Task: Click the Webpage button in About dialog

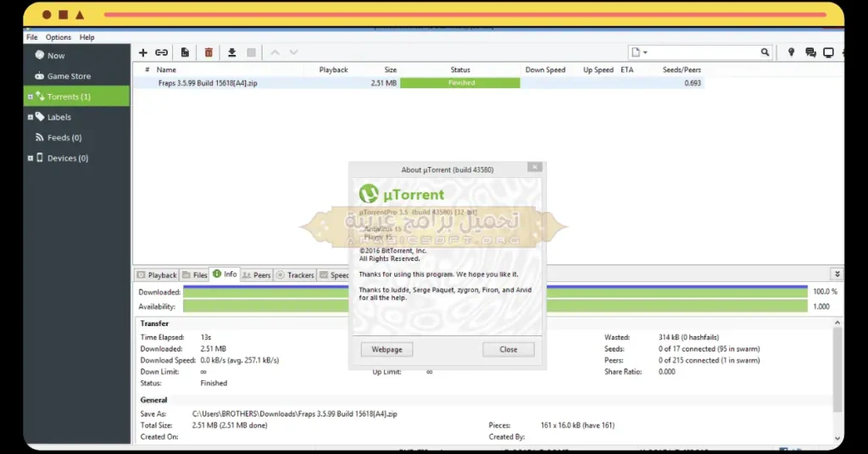Action: coord(387,350)
